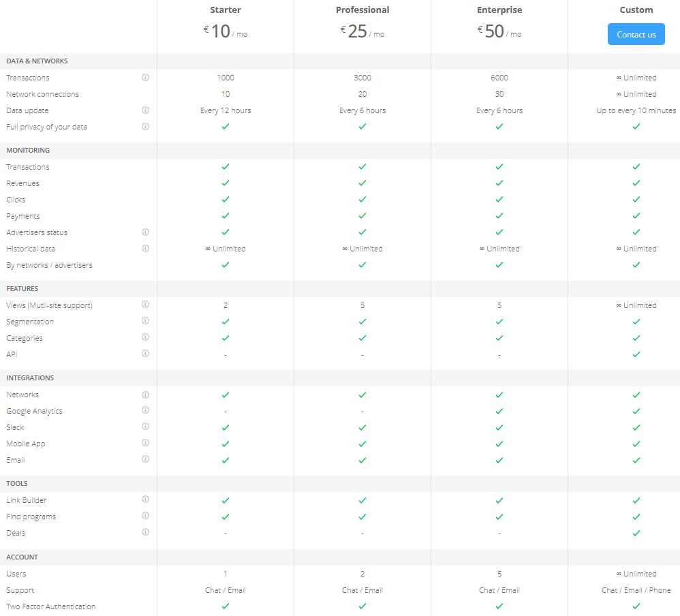
Task: Click Starter's 'Chat / Email' support value
Action: pos(226,590)
